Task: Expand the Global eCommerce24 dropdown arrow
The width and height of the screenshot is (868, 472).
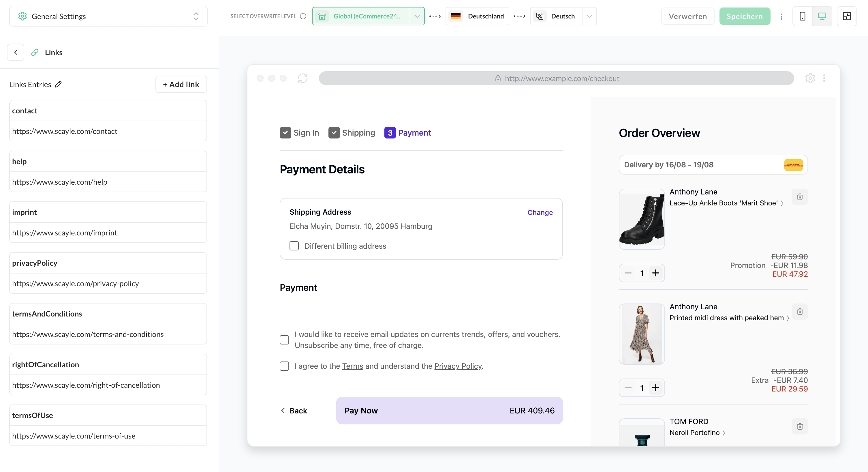Action: pyautogui.click(x=417, y=16)
